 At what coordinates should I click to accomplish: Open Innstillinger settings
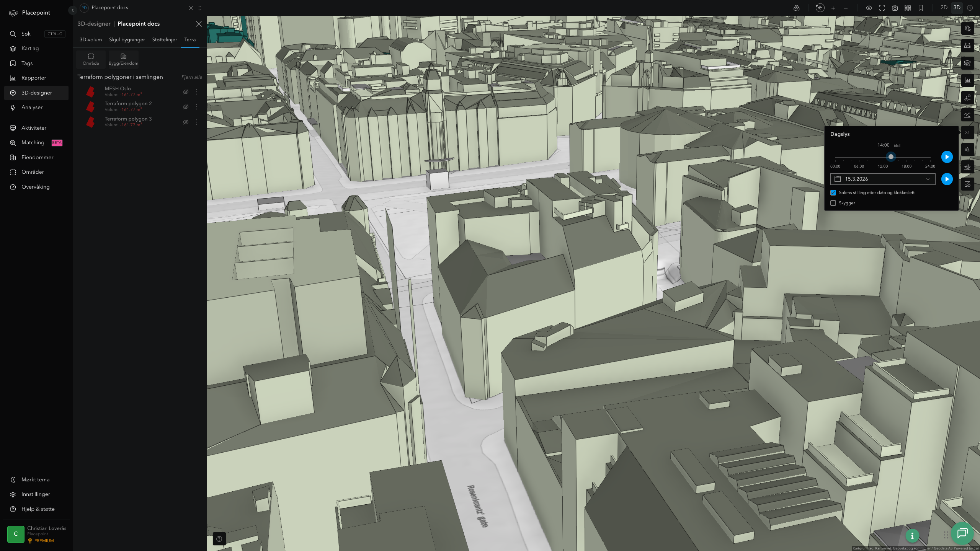36,494
